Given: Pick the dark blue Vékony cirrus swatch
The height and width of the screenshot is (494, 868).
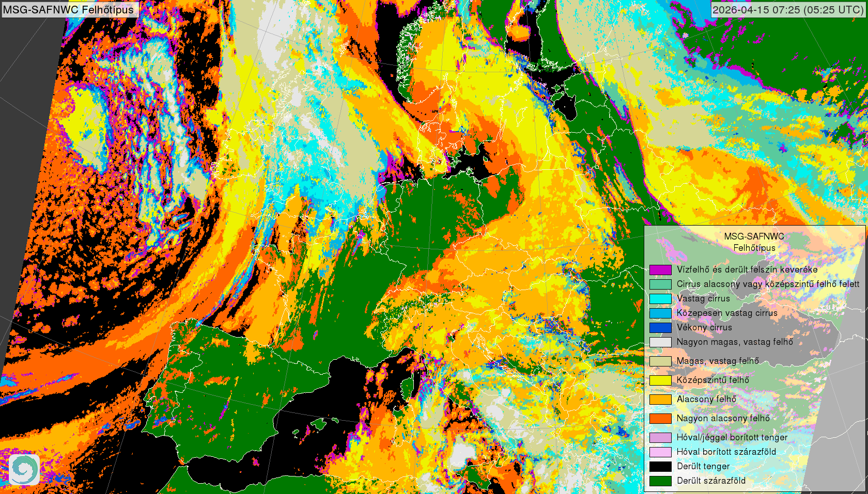Looking at the screenshot, I should pyautogui.click(x=660, y=327).
